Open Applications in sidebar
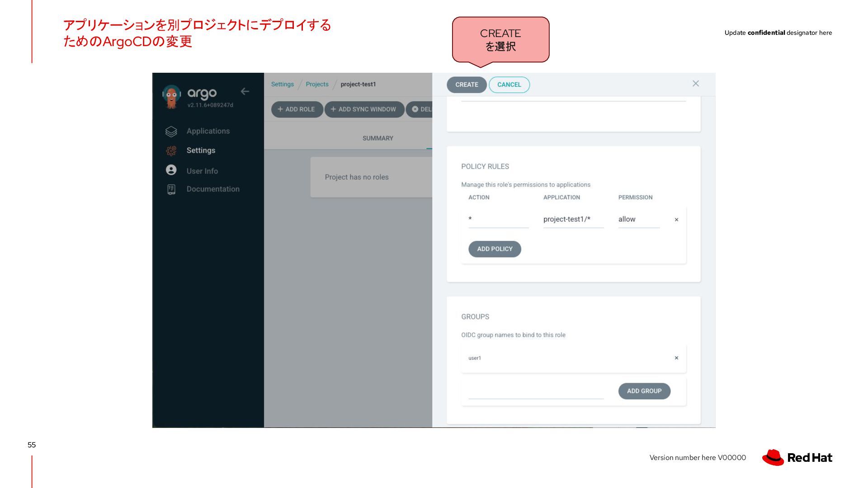The height and width of the screenshot is (488, 868). [208, 131]
